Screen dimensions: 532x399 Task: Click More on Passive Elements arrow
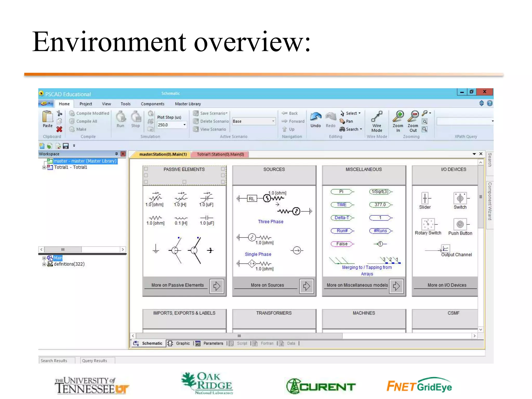tap(217, 286)
